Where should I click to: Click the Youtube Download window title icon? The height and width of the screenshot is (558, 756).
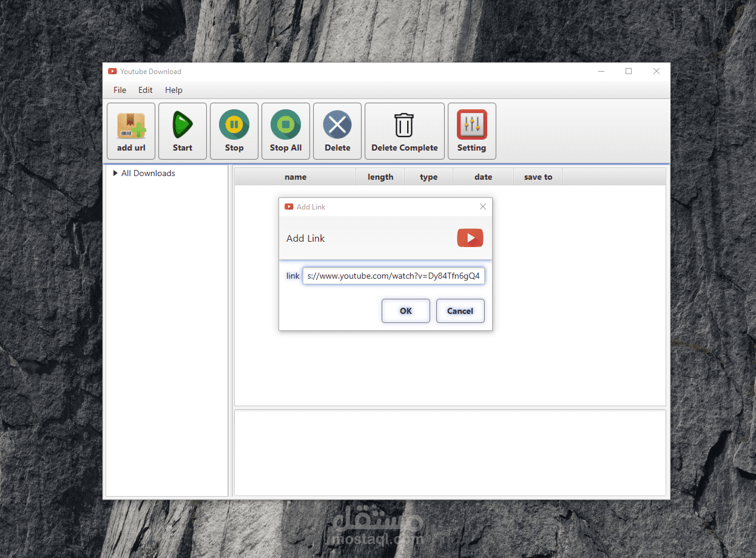pyautogui.click(x=112, y=72)
